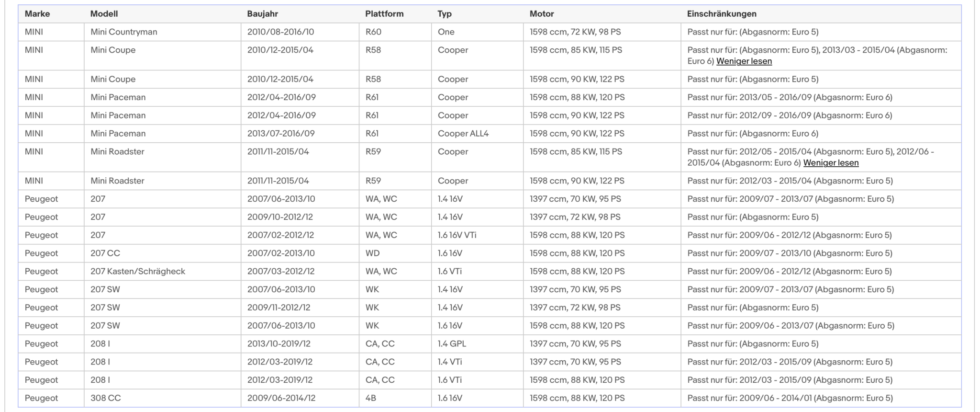Click restriction '2009/06 - 2014/01 (Abgasnorm: Euro 5)'
980x412 pixels.
[x=816, y=398]
